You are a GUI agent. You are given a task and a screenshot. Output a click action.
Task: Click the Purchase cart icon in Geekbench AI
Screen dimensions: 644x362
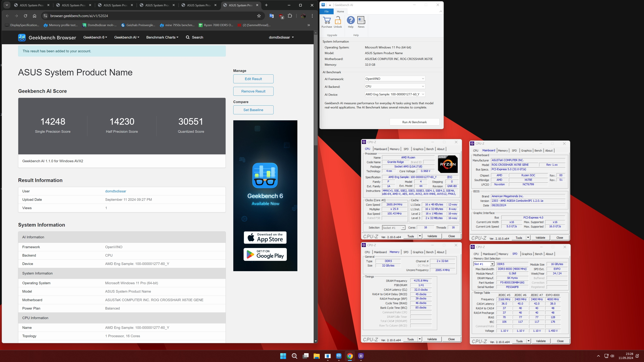click(327, 22)
